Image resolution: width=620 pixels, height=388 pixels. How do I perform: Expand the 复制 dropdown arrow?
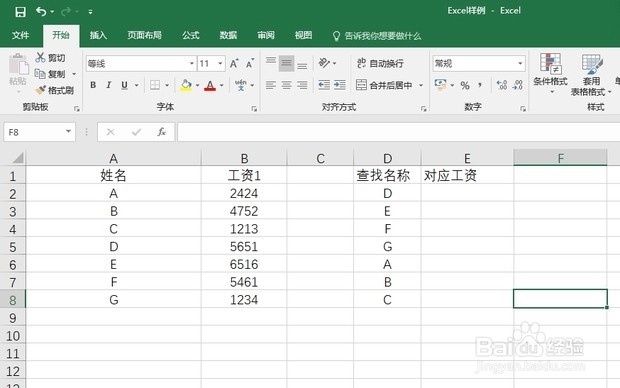pyautogui.click(x=74, y=74)
